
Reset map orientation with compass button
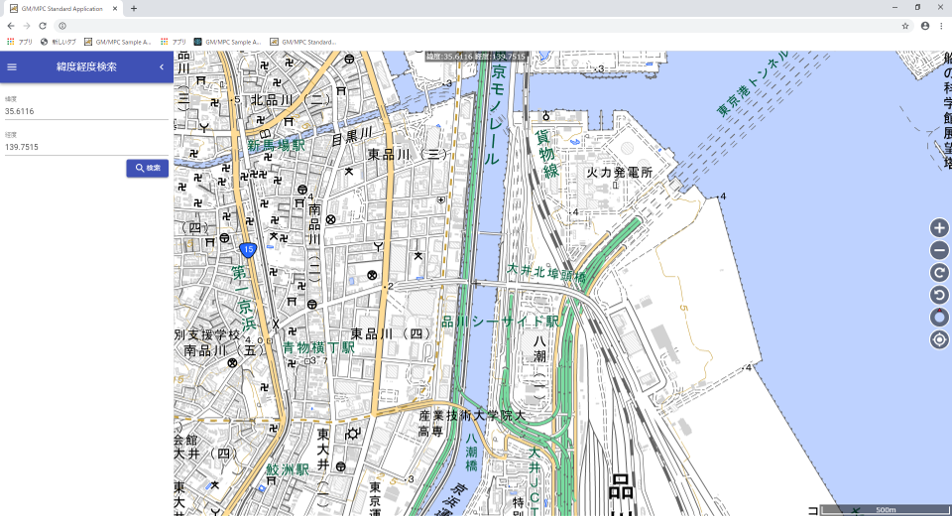938,317
